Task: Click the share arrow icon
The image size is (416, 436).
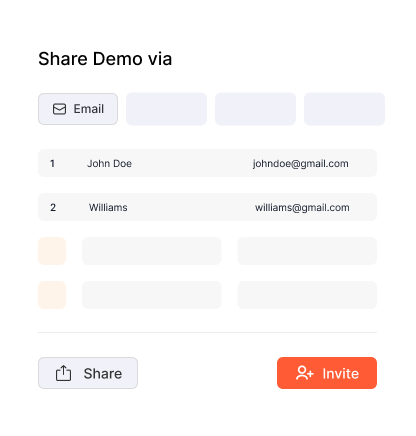Action: pyautogui.click(x=63, y=373)
